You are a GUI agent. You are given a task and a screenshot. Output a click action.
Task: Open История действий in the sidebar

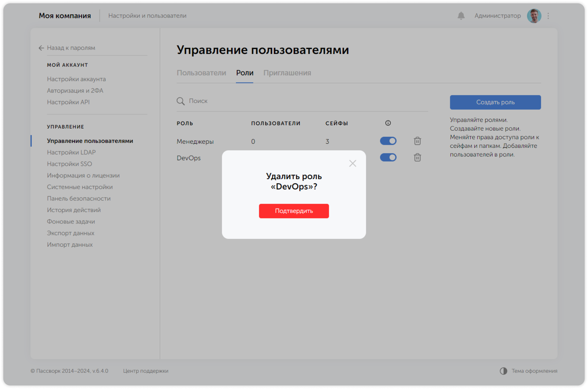[x=73, y=210]
